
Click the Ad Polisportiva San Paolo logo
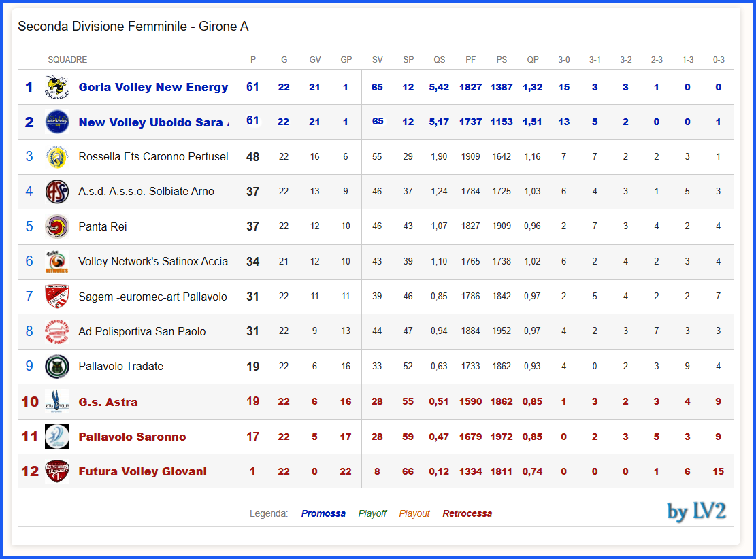[57, 331]
